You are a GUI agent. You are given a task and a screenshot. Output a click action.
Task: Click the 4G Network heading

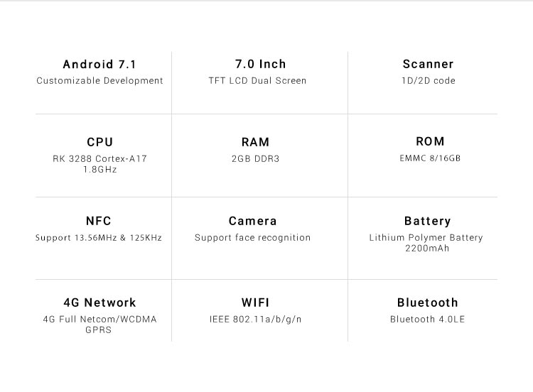99,303
